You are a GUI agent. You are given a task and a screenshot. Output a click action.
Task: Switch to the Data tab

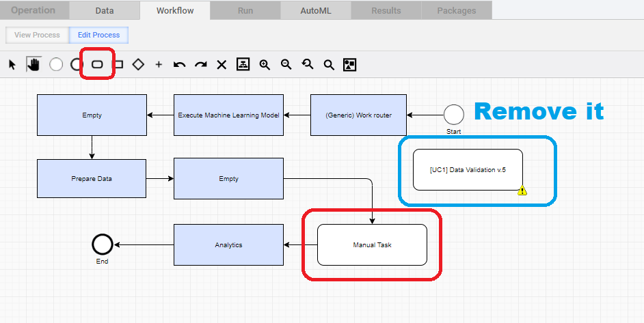click(x=105, y=11)
